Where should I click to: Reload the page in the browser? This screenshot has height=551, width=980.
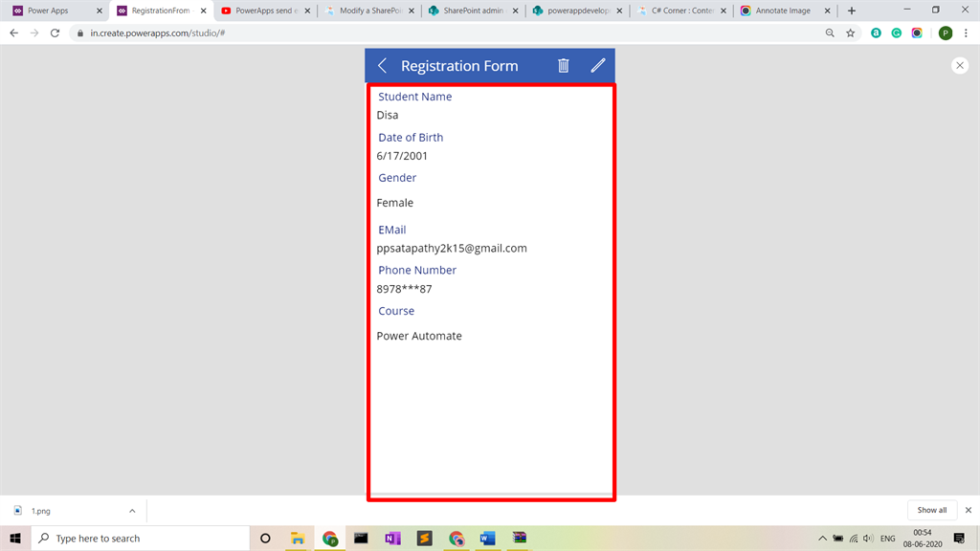(x=55, y=32)
